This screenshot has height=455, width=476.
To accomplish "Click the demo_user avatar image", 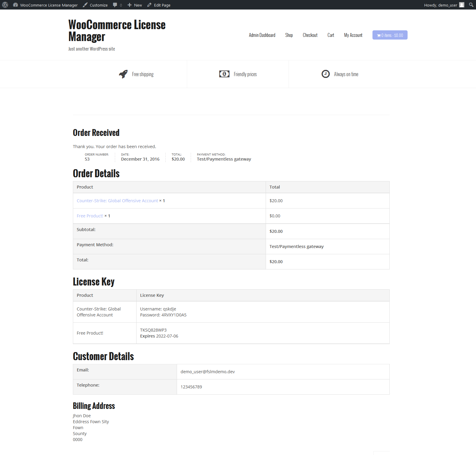I will point(462,5).
